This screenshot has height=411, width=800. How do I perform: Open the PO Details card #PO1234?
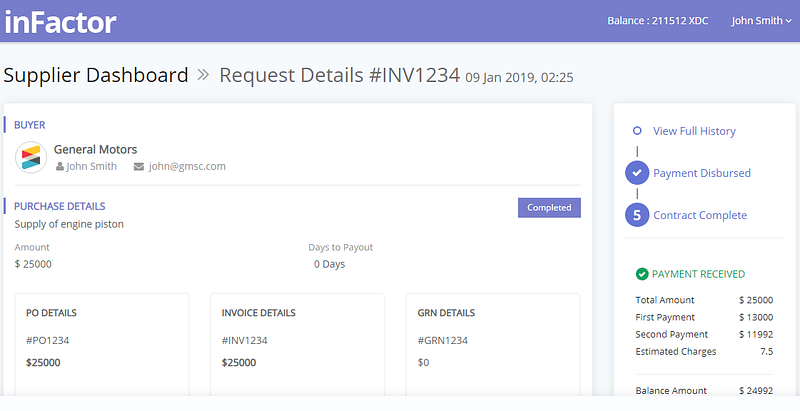point(102,344)
